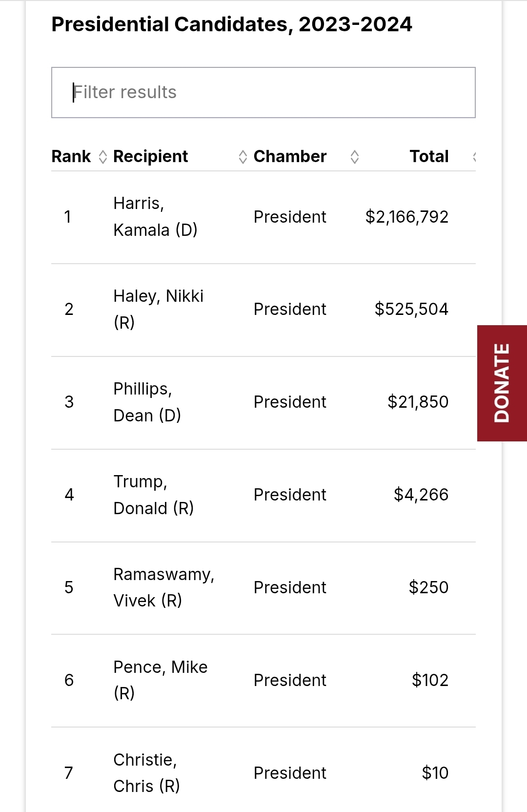Select the $2,166,792 total amount cell
The width and height of the screenshot is (527, 812).
(407, 217)
